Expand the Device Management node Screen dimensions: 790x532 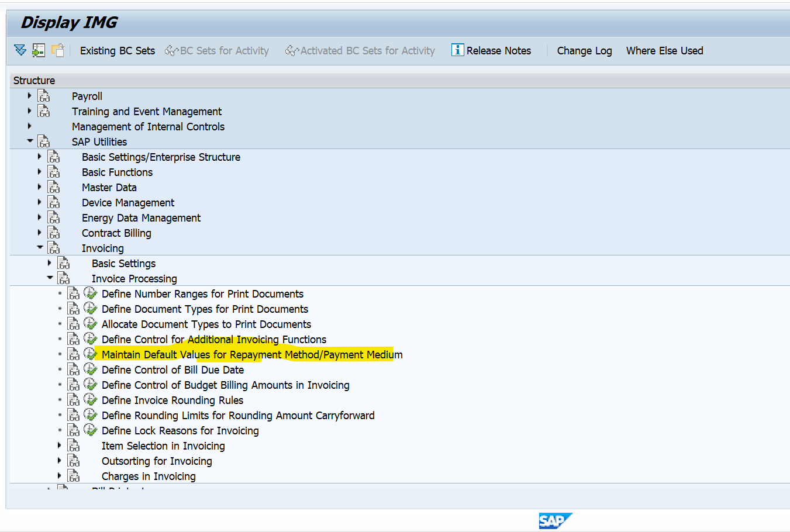coord(39,202)
